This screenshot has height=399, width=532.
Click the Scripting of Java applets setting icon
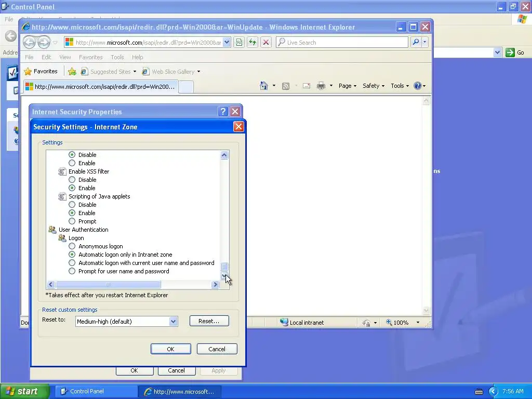[62, 196]
